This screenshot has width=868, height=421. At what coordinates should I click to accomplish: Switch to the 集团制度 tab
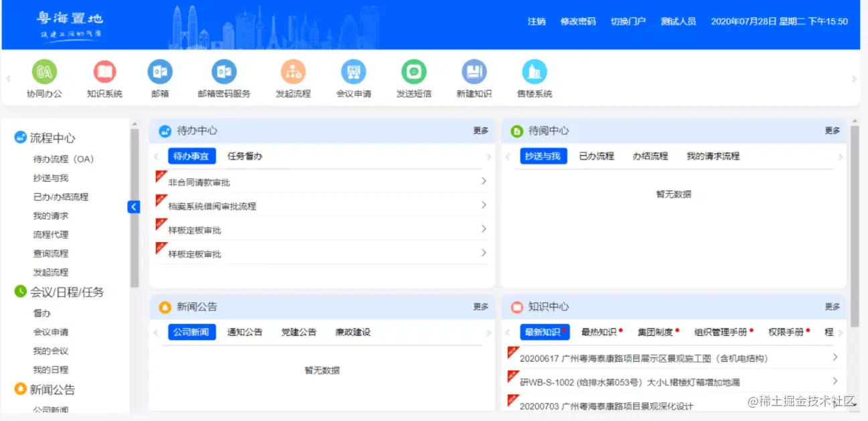(656, 332)
